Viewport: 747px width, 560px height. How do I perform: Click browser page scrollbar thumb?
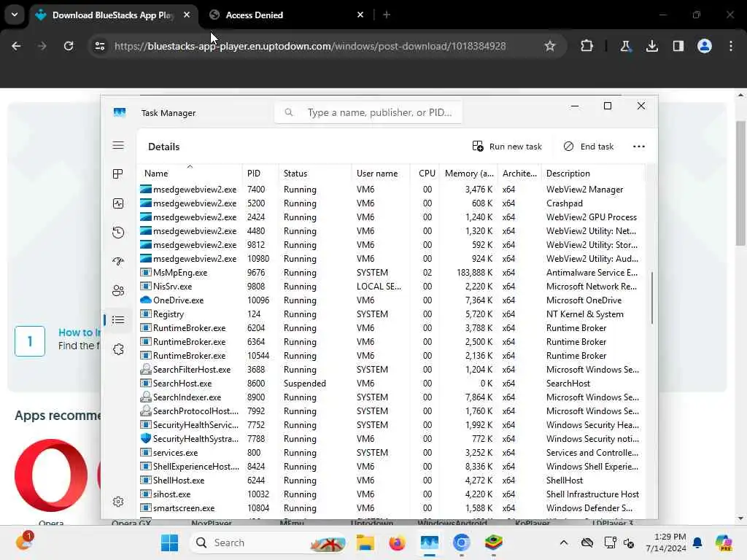click(740, 183)
